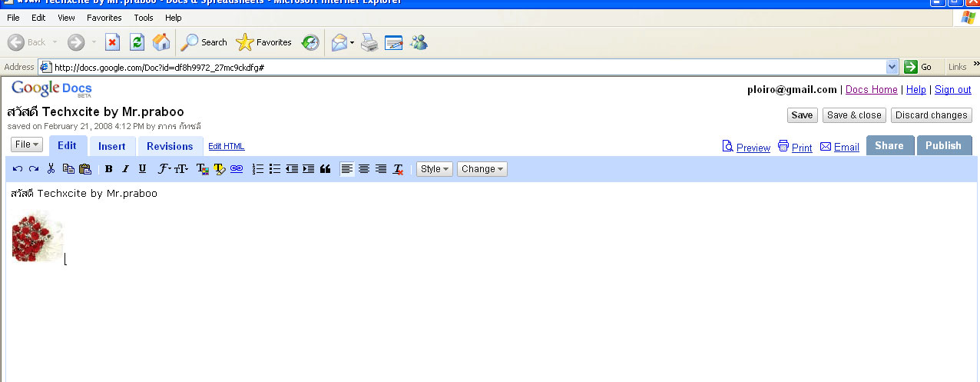Open the font size dropdown
The image size is (980, 382).
pos(181,169)
